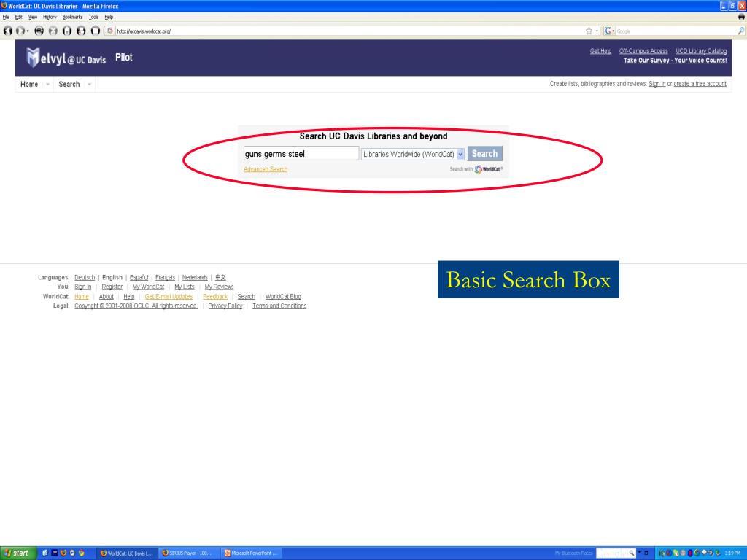Click the Stop loading icon
Screen dimensions: 747x560
(53, 31)
